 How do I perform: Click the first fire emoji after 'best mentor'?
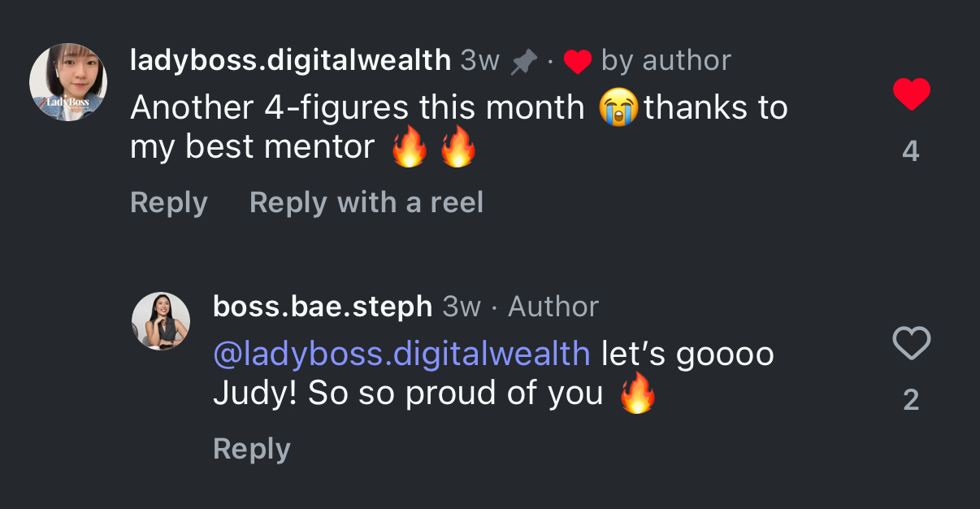[409, 148]
